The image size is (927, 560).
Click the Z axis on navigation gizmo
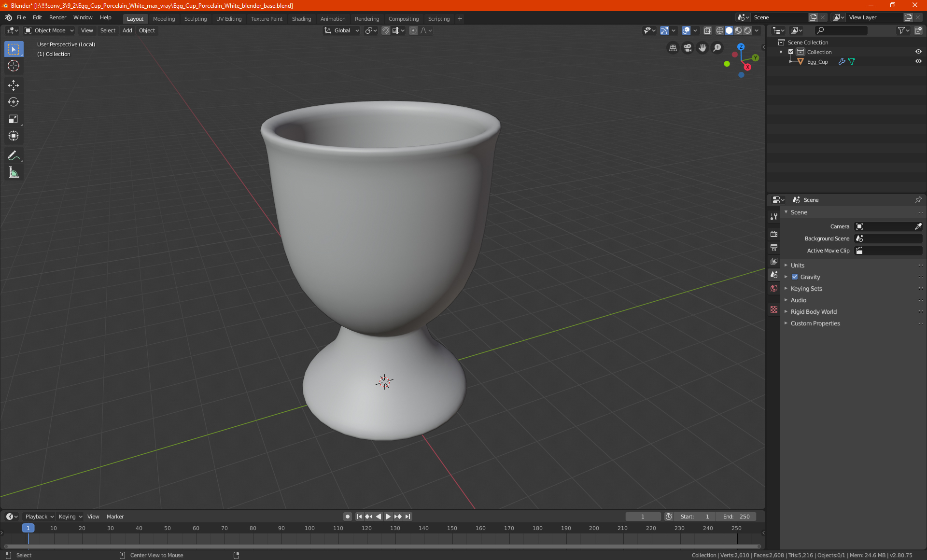(741, 47)
